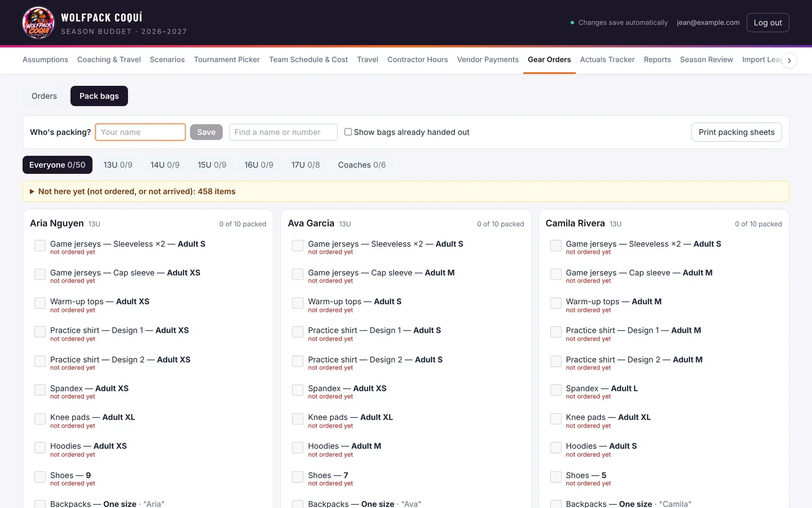Mark Camila Rivera's Hoodies Adult S packed
812x508 pixels.
[556, 448]
